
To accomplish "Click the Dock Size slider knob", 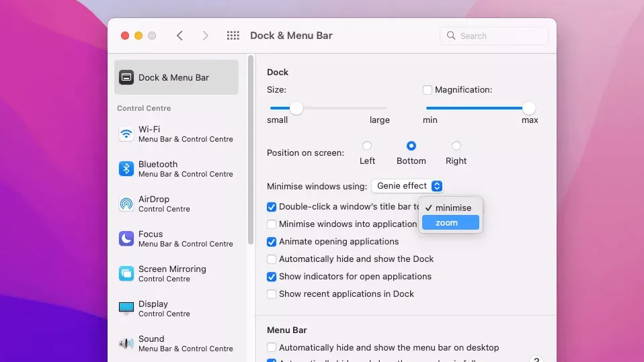I will [x=296, y=108].
